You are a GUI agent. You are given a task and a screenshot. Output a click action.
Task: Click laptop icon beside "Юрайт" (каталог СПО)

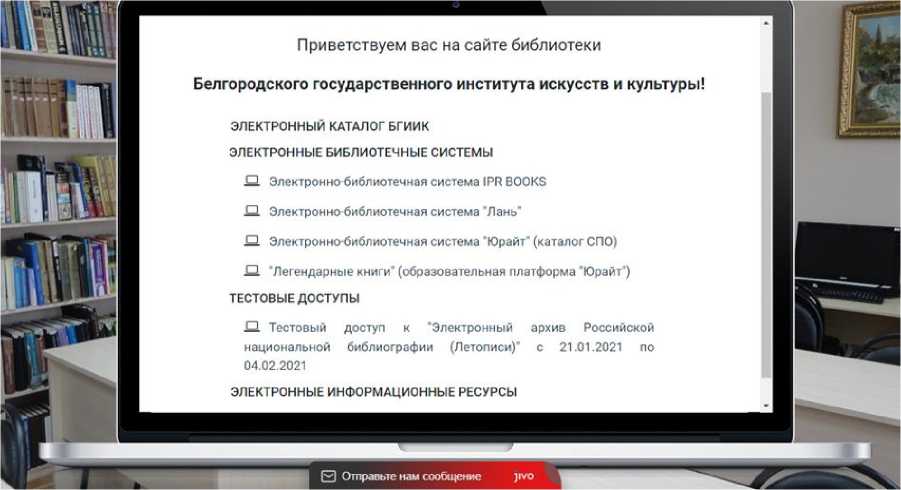(252, 241)
